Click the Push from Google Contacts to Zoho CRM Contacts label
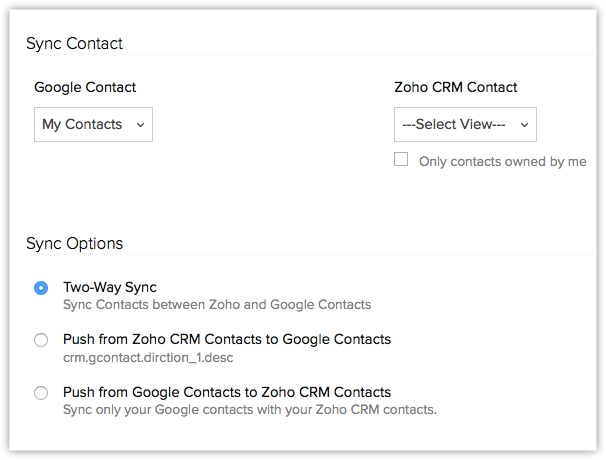The width and height of the screenshot is (606, 460). click(x=226, y=392)
